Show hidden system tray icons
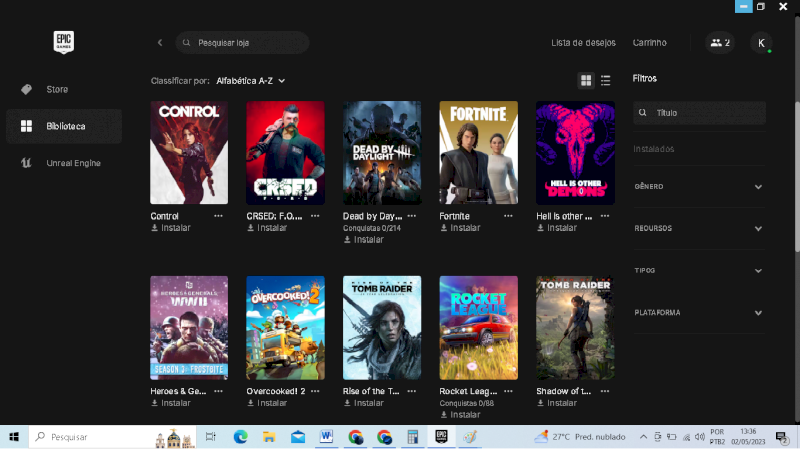The image size is (800, 449). coord(643,437)
